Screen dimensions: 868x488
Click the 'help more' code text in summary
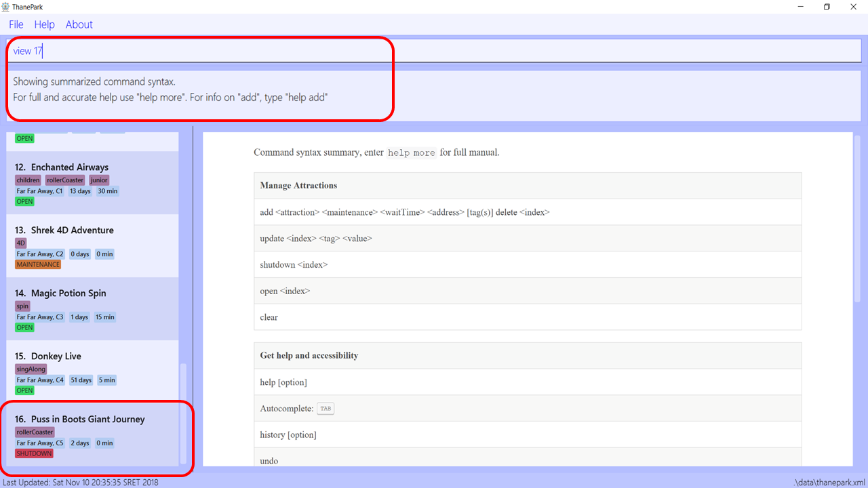point(412,153)
